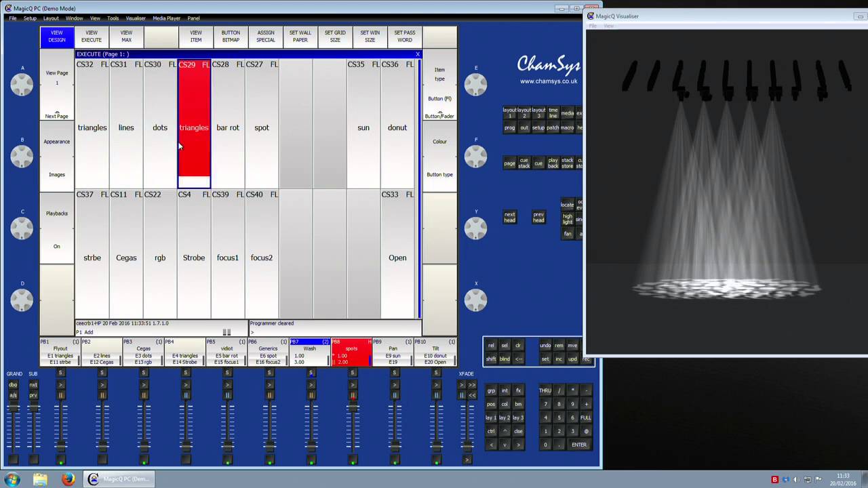Click the patch window key

tap(553, 127)
